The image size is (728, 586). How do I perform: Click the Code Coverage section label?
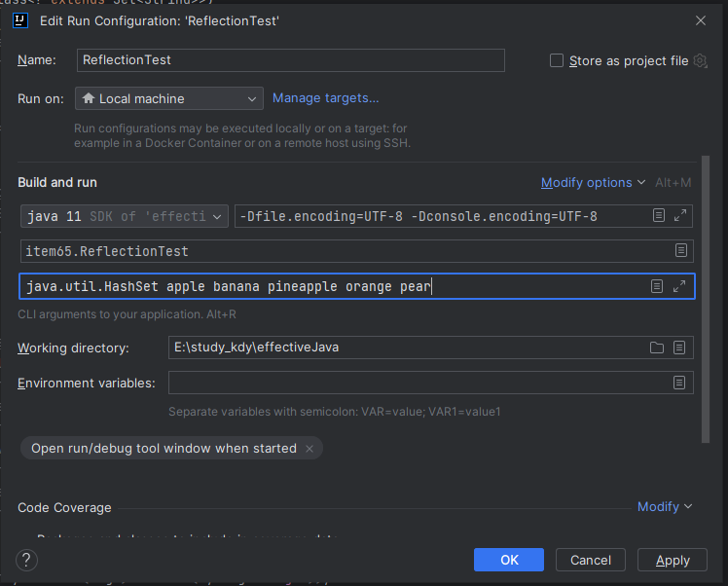pyautogui.click(x=64, y=507)
